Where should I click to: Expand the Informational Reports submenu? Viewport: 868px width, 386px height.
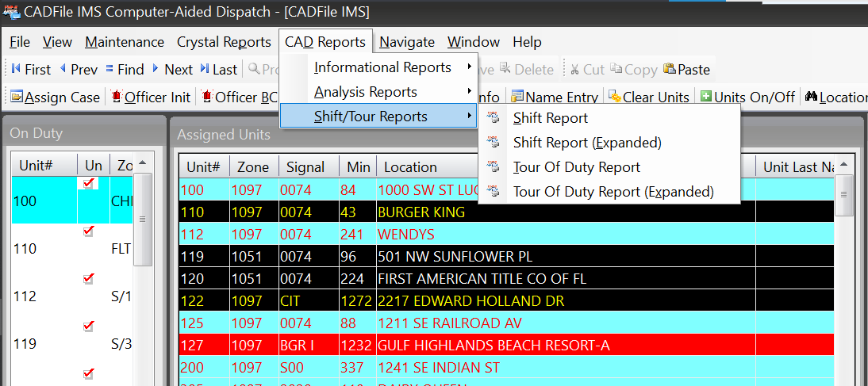point(382,68)
